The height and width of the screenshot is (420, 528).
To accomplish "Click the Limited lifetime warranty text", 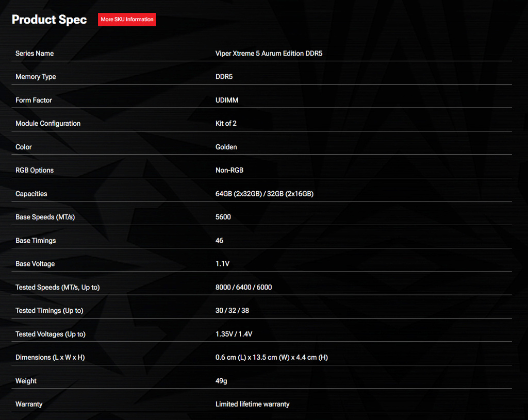I will [252, 404].
